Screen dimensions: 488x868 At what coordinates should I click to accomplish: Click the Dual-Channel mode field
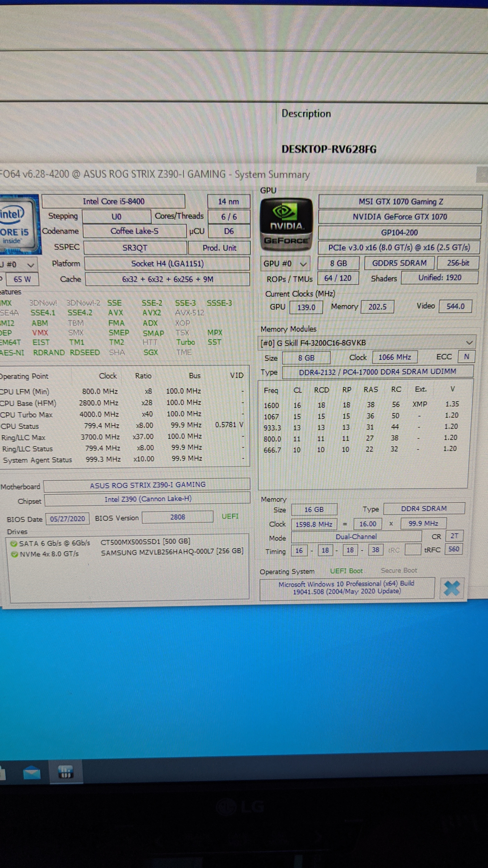coord(356,536)
